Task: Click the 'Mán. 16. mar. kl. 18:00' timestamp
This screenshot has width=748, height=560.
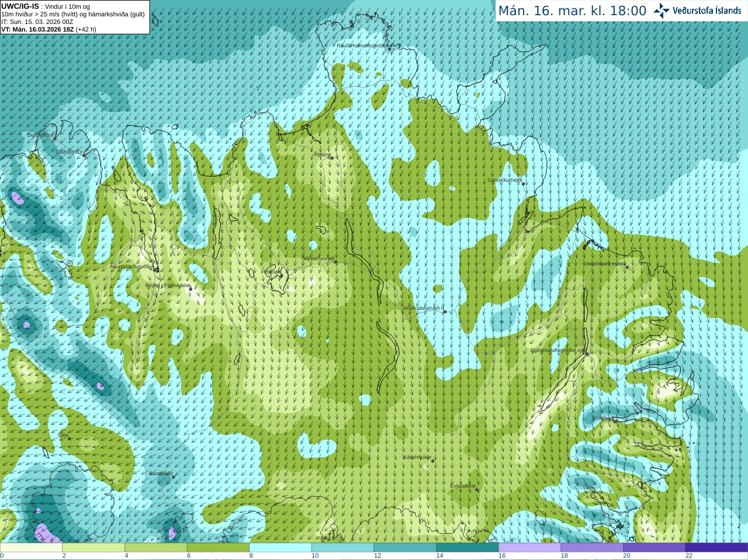Action: coord(572,11)
